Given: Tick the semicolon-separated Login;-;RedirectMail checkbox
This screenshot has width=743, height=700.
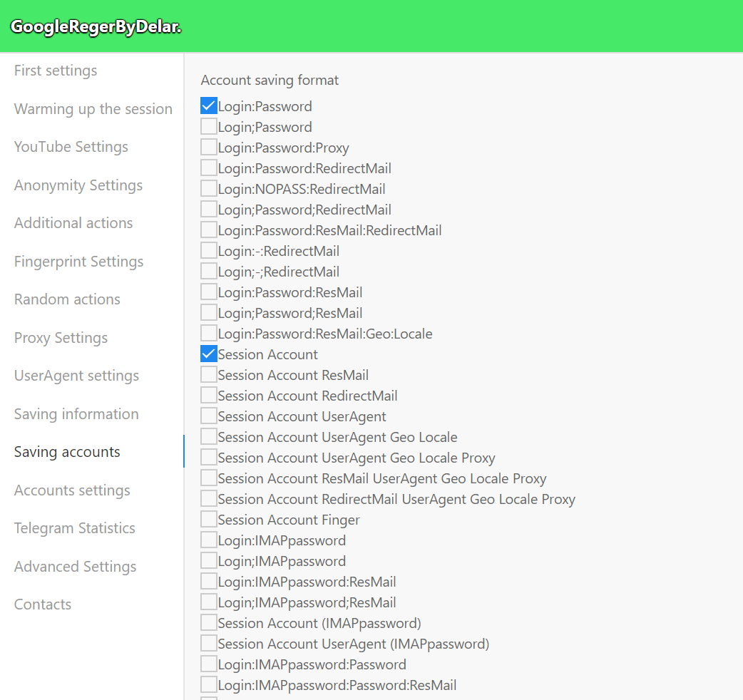Looking at the screenshot, I should pyautogui.click(x=208, y=272).
